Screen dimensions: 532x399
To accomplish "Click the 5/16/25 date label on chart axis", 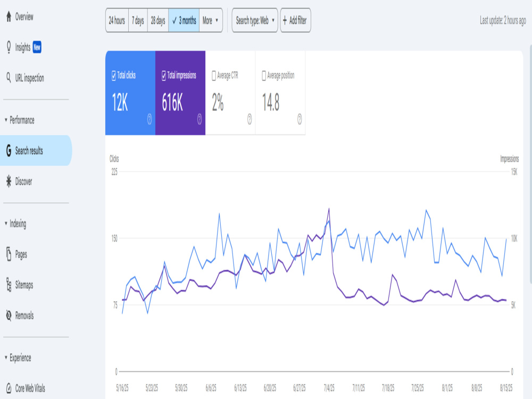I will point(122,388).
